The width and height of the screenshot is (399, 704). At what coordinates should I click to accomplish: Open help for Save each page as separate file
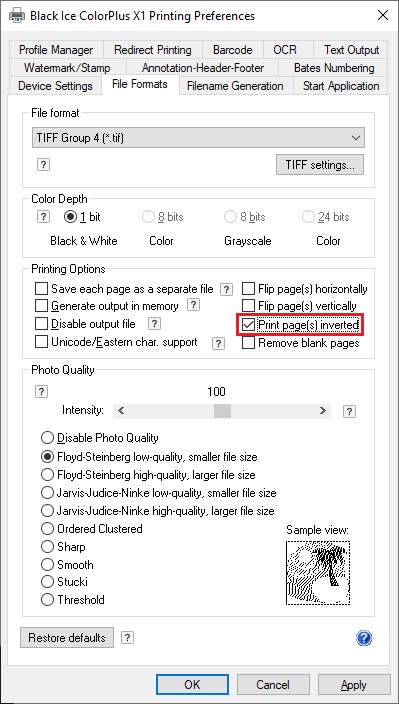[x=227, y=289]
